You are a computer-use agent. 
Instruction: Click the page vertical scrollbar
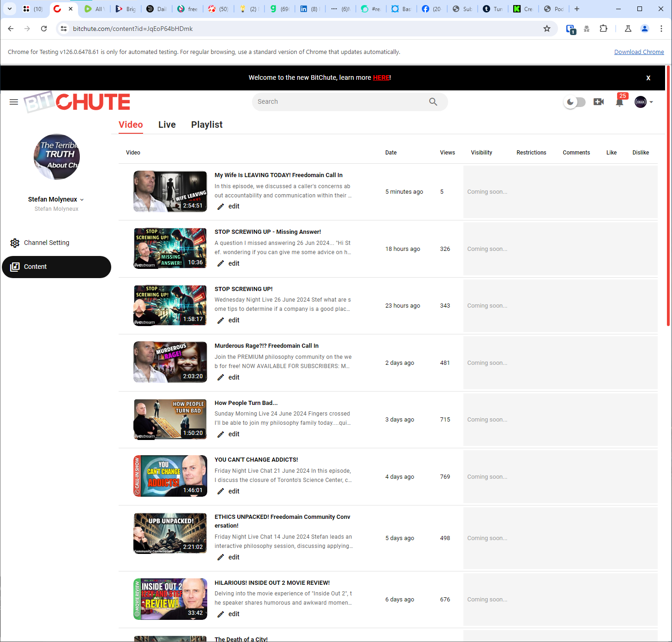(668, 196)
